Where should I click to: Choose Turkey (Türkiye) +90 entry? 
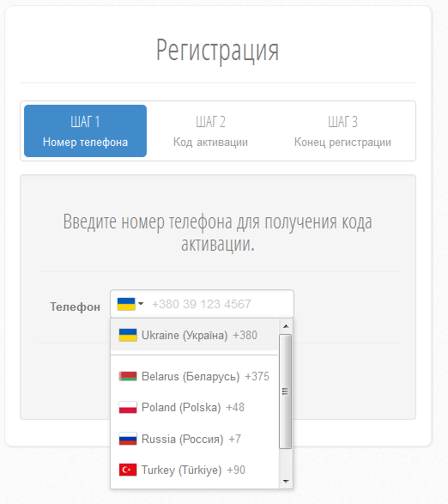click(195, 470)
